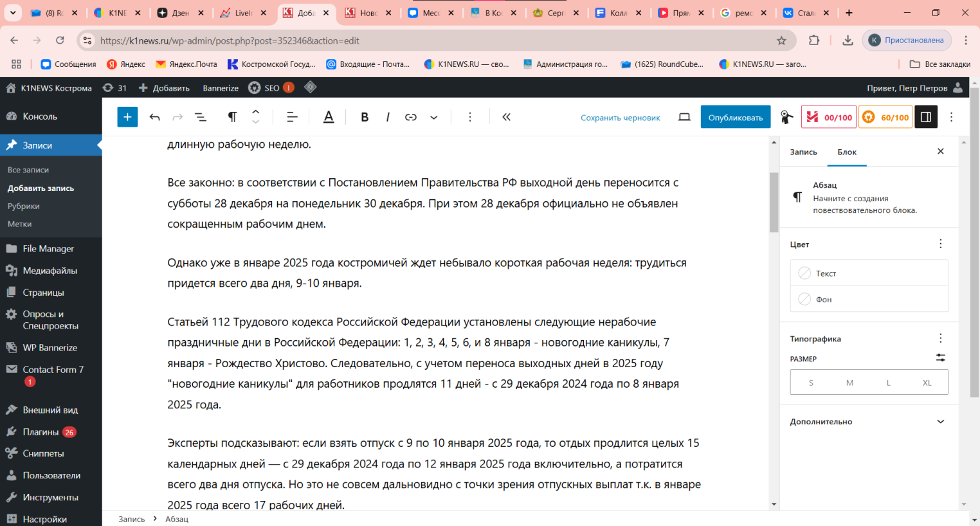Apply bold formatting with the B icon
This screenshot has width=980, height=526.
(365, 117)
